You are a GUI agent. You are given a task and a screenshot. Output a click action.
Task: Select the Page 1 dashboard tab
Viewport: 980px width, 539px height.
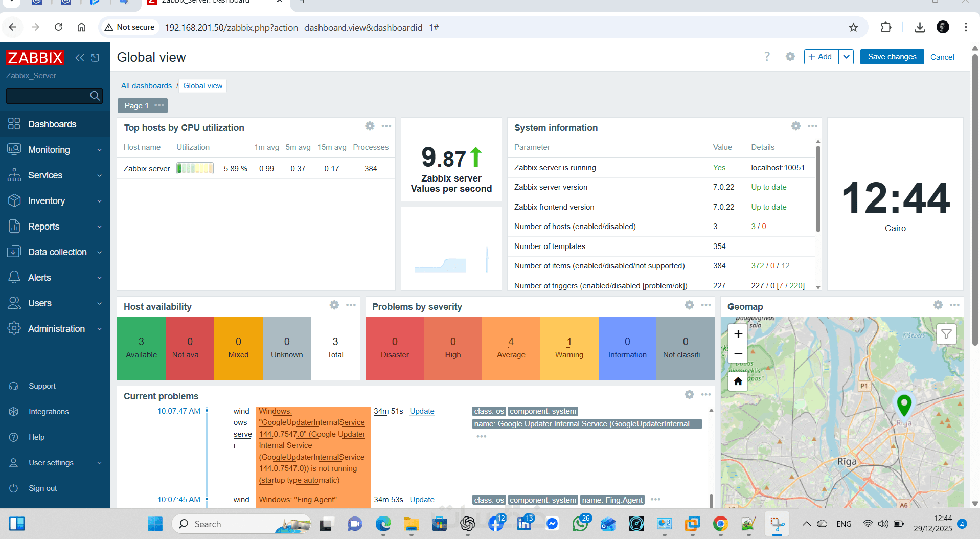(136, 105)
